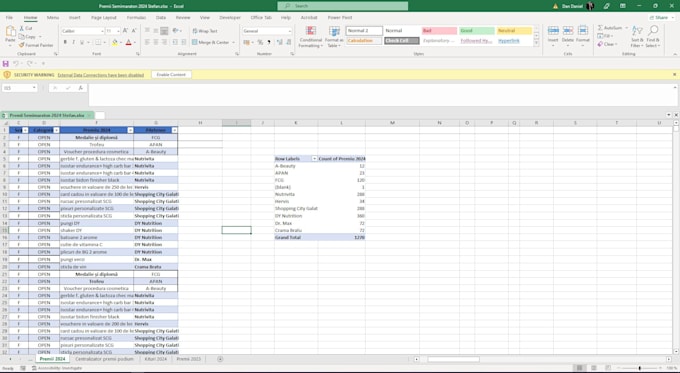Click the Undo arrow in the quick access bar
680x373 pixels.
(x=16, y=63)
